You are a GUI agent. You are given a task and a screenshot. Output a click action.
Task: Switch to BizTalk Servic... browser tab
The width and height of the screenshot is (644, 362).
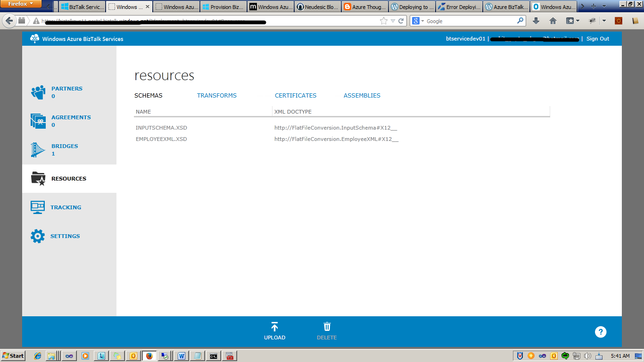82,7
